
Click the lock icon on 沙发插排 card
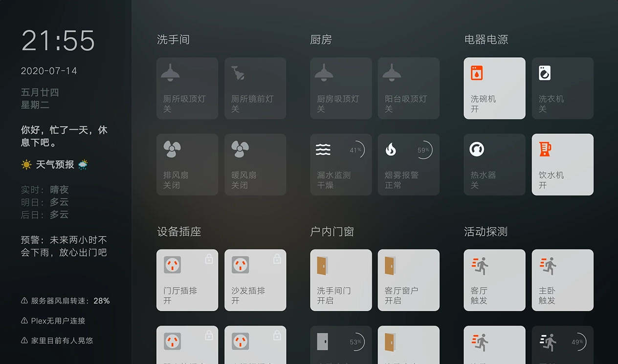point(277,259)
